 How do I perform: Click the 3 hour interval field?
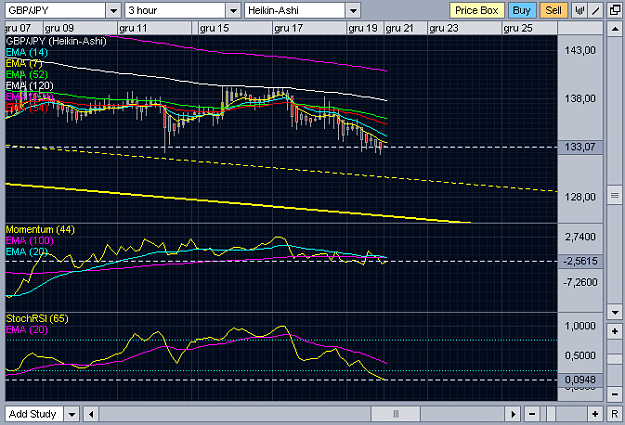tap(175, 10)
